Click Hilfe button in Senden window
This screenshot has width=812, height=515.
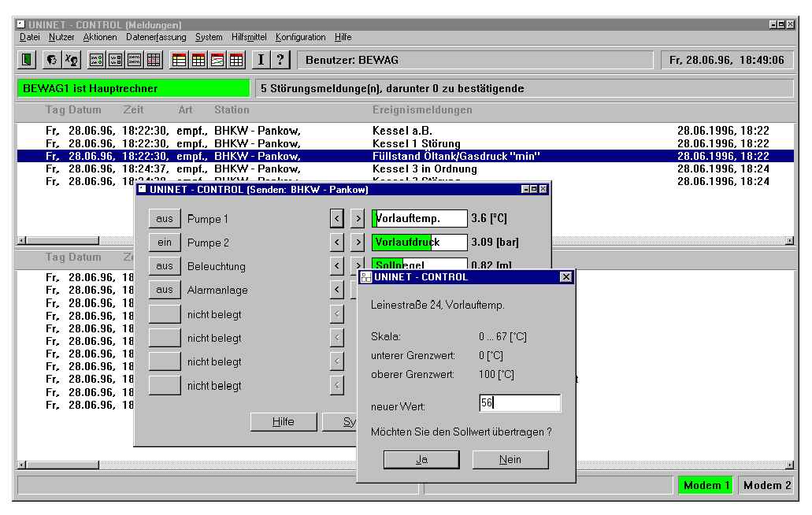(x=284, y=422)
